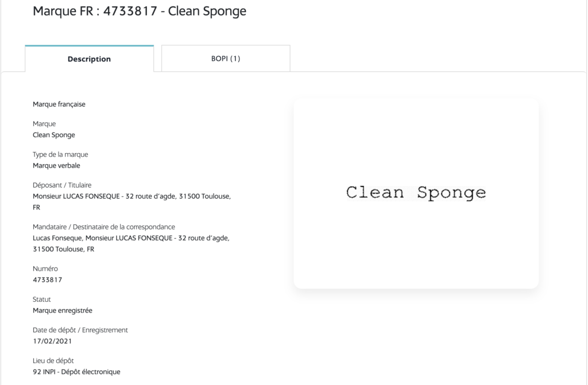Select the Description tab

tap(89, 59)
